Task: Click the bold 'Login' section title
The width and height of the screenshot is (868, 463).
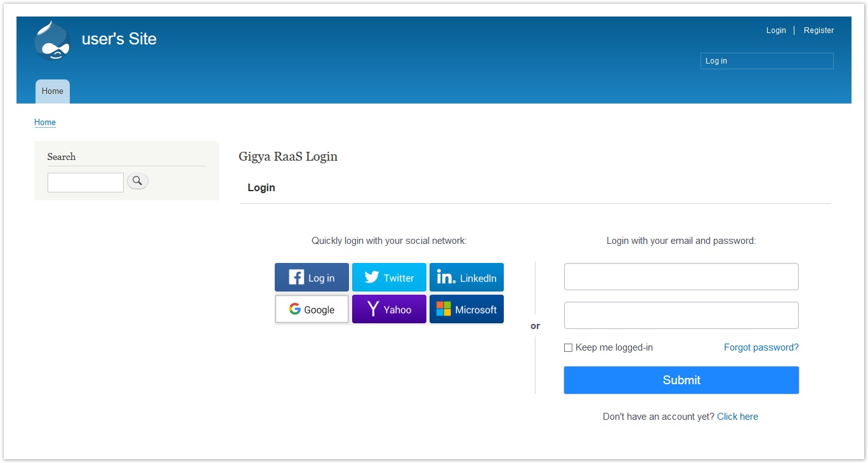Action: [x=261, y=188]
